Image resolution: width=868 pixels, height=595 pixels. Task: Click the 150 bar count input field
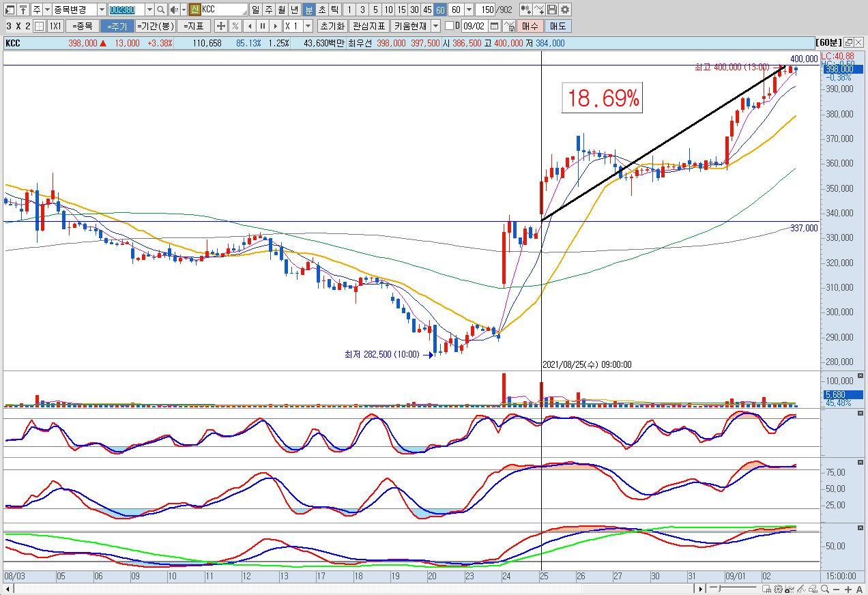coord(485,10)
